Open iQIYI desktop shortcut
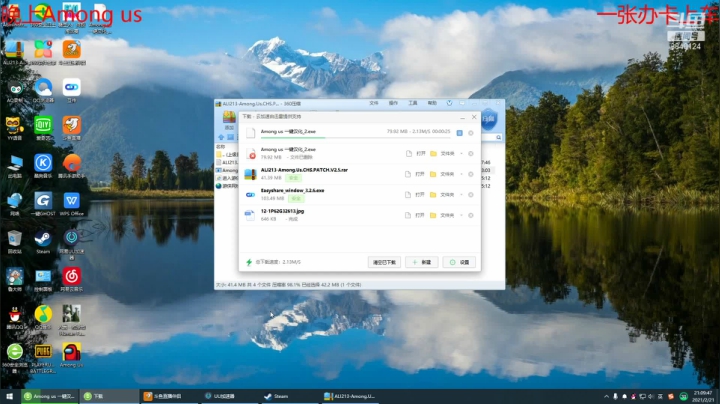This screenshot has width=720, height=404. (x=43, y=128)
